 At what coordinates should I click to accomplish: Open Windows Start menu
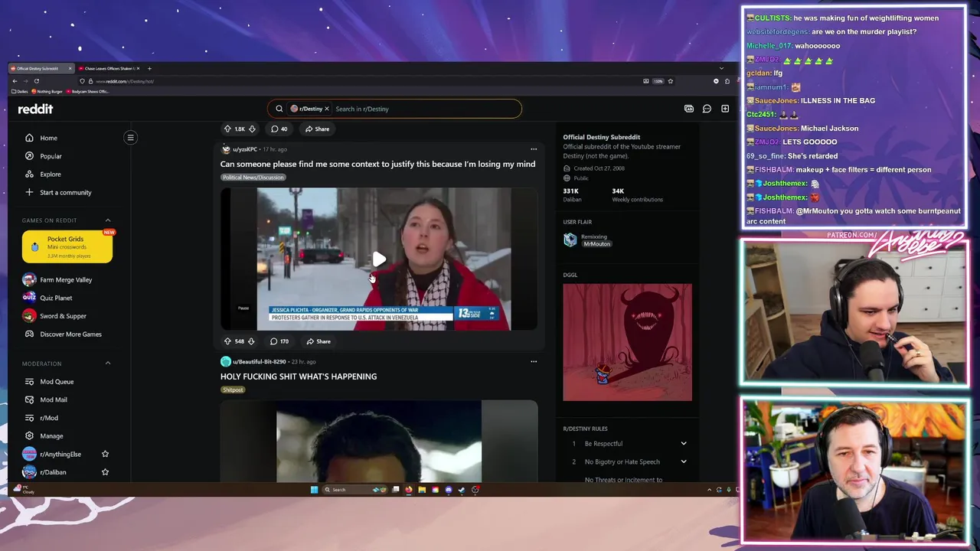click(314, 490)
